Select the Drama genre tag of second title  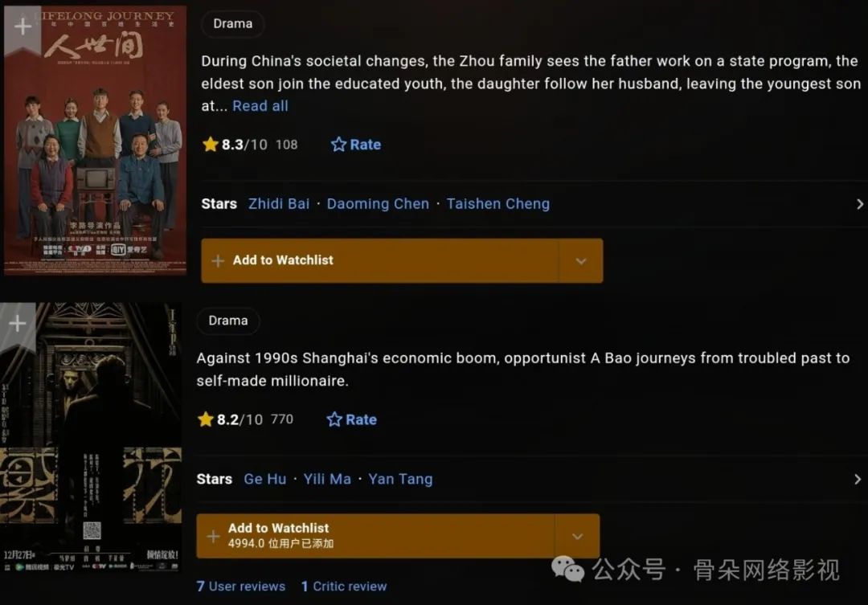(x=228, y=321)
